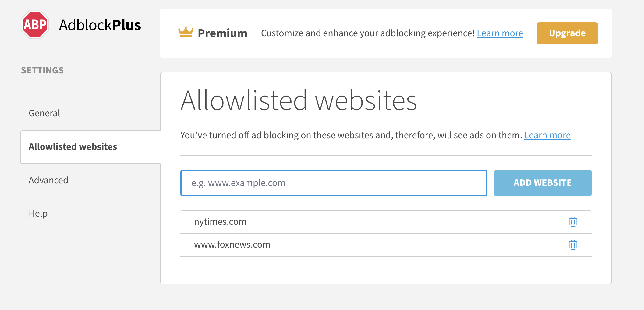644x310 pixels.
Task: Click the Customize and enhance banner text
Action: coord(367,33)
